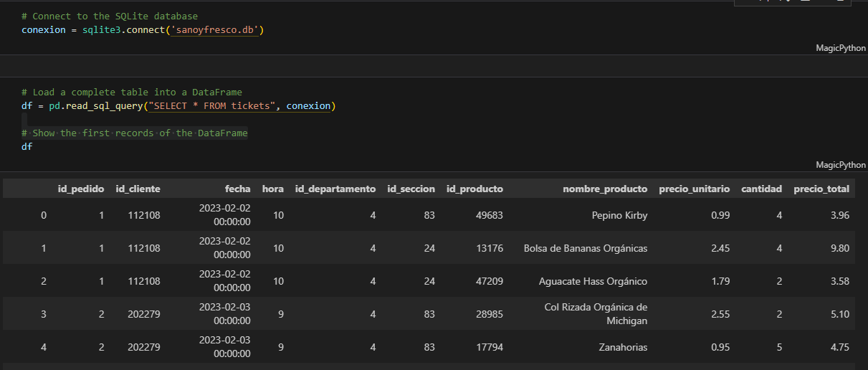Select the 'Col Rizada Orgánica de Michigan' cell
868x370 pixels.
point(596,314)
